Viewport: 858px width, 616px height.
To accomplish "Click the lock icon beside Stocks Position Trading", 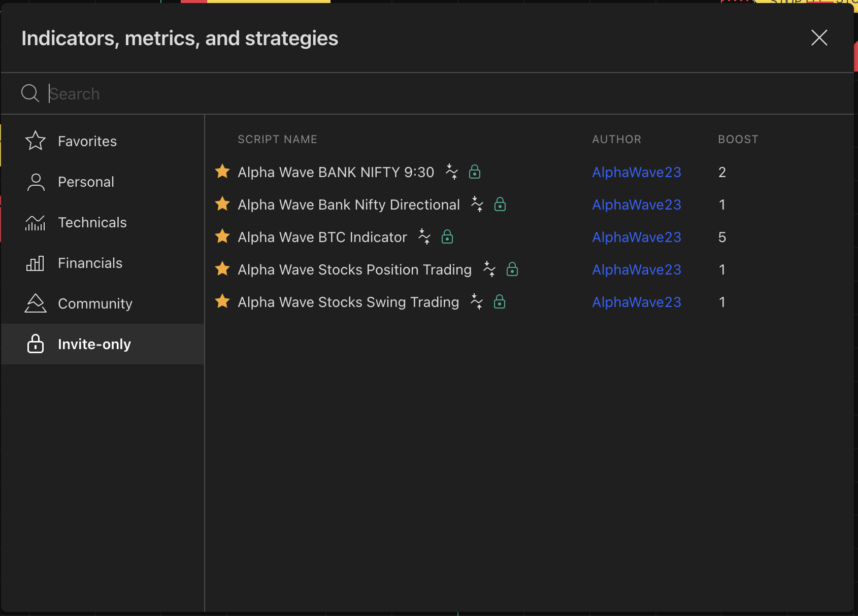I will 512,269.
